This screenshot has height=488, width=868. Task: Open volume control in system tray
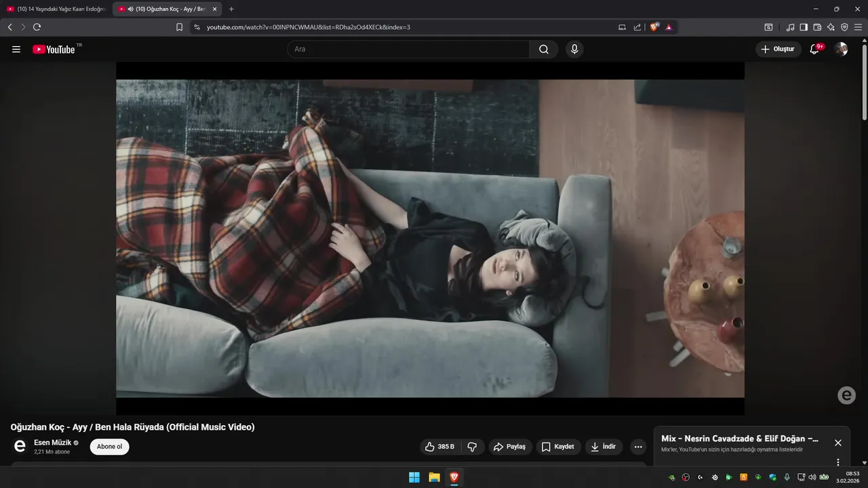tap(812, 477)
